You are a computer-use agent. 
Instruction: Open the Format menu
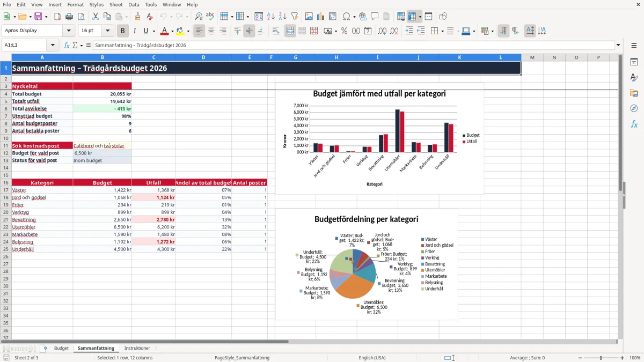coord(75,4)
